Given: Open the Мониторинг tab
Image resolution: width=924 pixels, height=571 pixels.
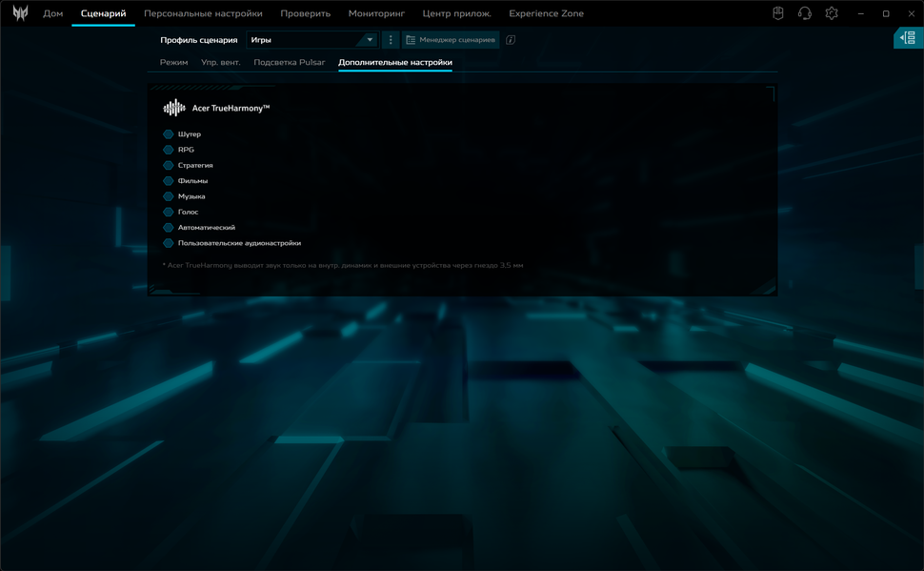Looking at the screenshot, I should click(376, 13).
